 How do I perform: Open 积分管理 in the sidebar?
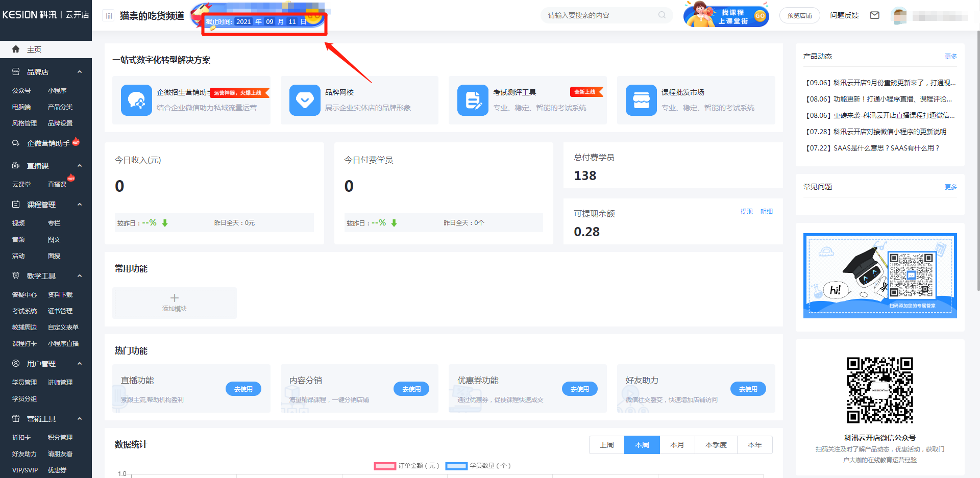pyautogui.click(x=60, y=437)
